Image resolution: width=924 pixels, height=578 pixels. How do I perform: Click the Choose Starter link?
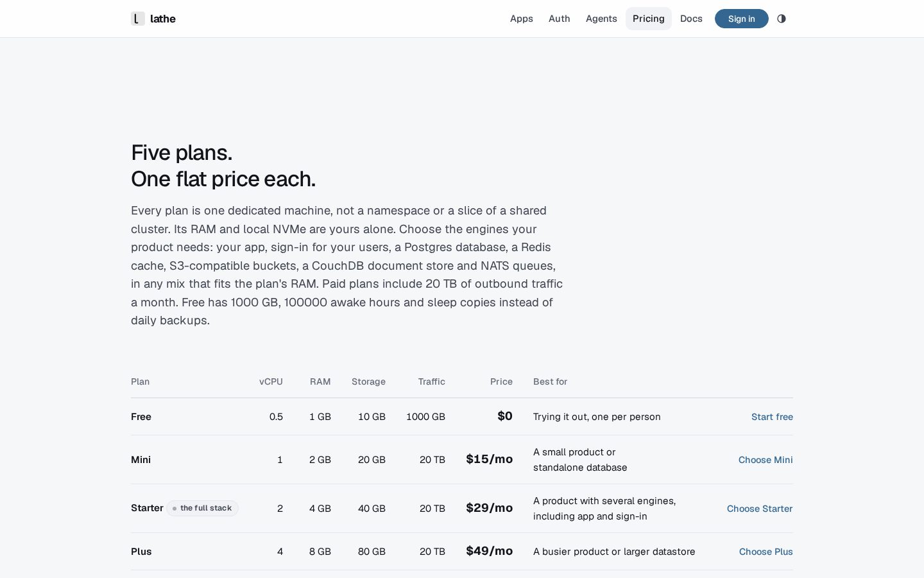pos(760,509)
